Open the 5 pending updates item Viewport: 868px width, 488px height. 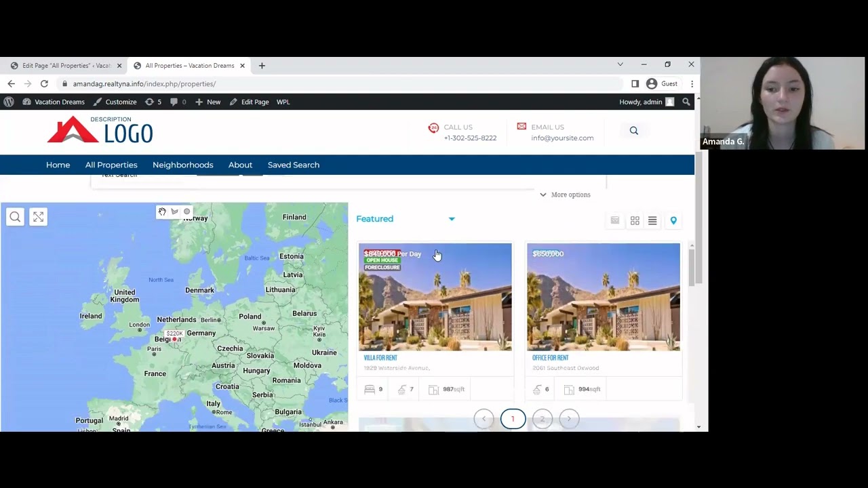tap(153, 102)
